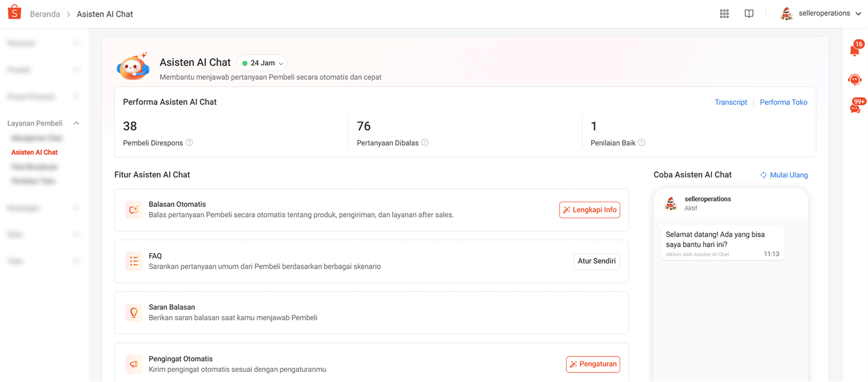868x382 pixels.
Task: Expand the first blurred sidebar section
Action: [76, 43]
